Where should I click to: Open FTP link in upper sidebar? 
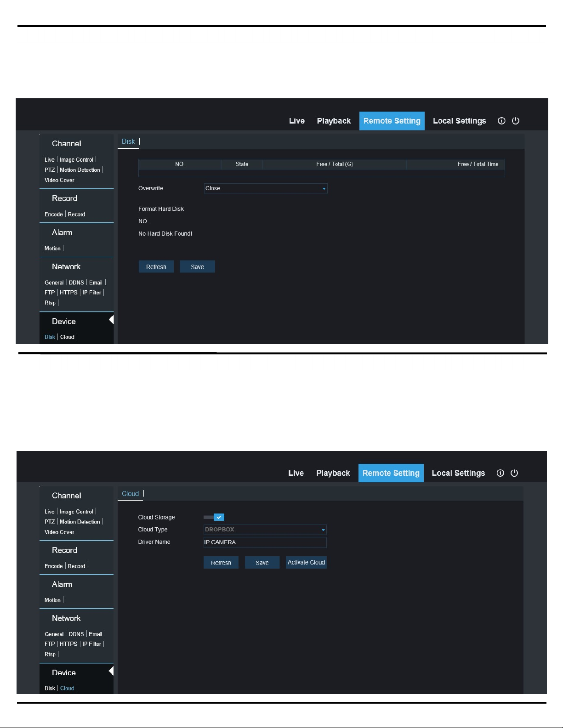tap(50, 293)
